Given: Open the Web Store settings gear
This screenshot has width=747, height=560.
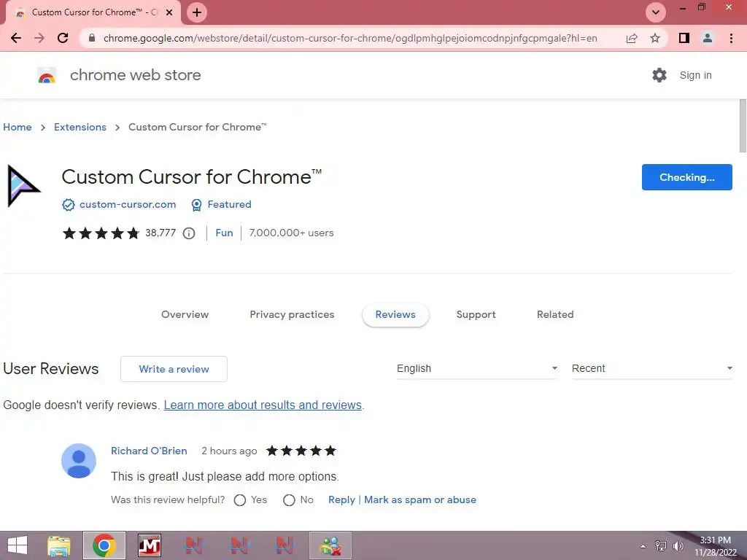Looking at the screenshot, I should tap(659, 75).
